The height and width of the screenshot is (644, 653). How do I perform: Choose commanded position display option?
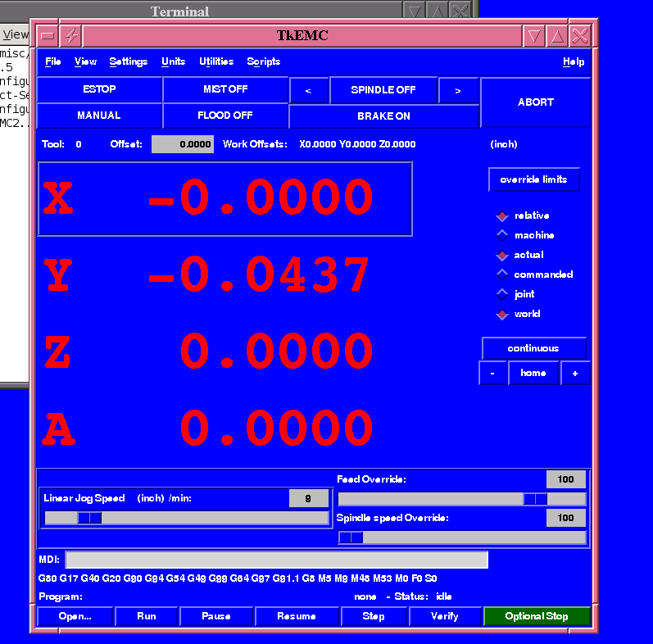(x=502, y=275)
